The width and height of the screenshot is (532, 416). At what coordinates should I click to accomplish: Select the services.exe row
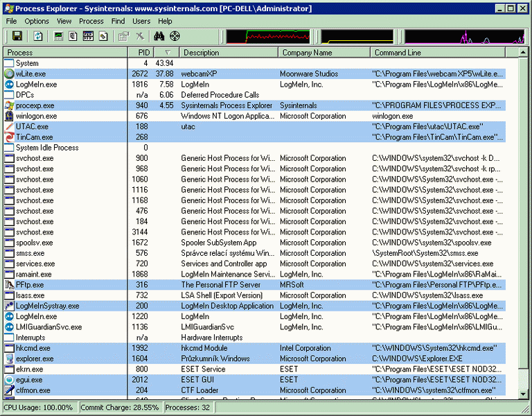255,263
